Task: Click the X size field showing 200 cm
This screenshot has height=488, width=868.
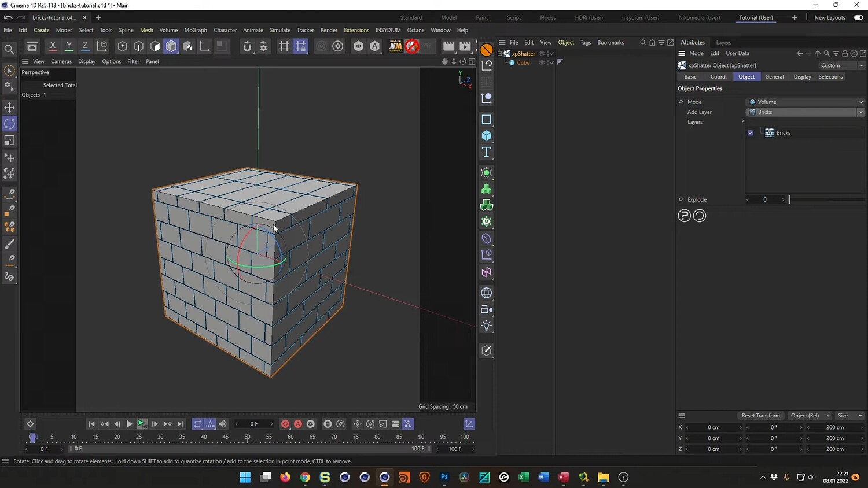Action: (x=835, y=427)
